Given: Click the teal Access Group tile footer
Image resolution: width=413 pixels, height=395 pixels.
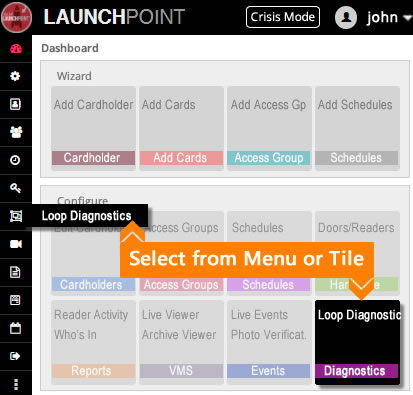Looking at the screenshot, I should click(x=269, y=158).
